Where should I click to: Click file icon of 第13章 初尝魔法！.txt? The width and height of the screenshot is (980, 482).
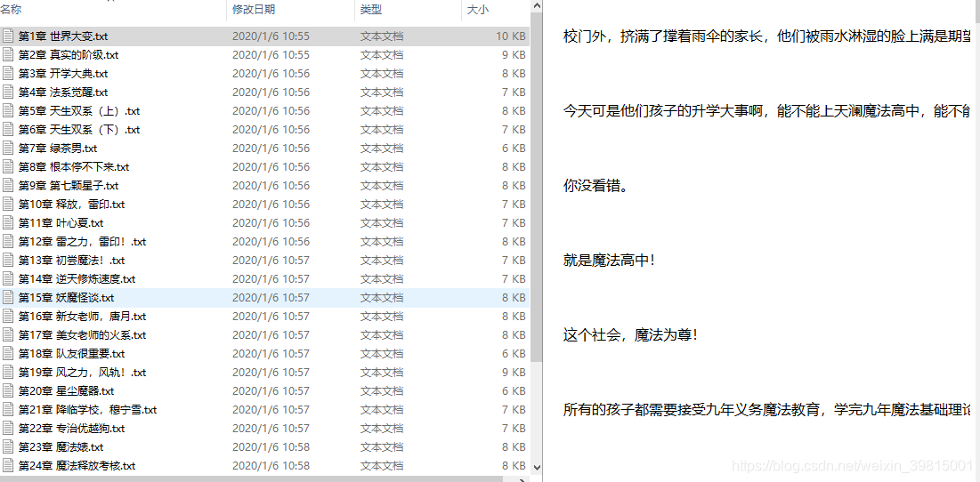pyautogui.click(x=7, y=261)
